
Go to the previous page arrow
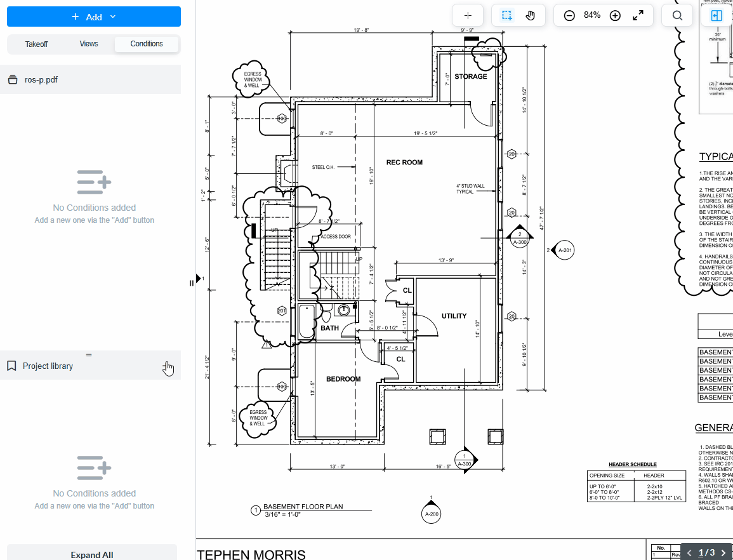click(x=689, y=553)
